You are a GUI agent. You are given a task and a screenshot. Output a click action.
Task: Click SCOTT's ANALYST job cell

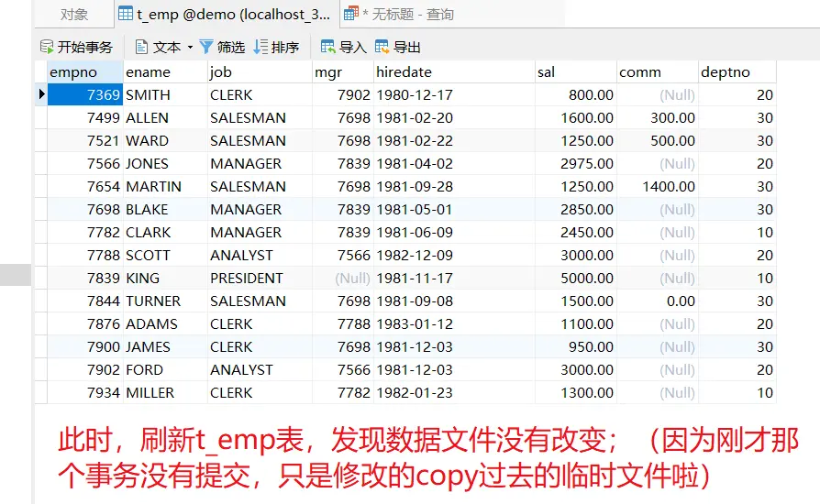tap(260, 256)
